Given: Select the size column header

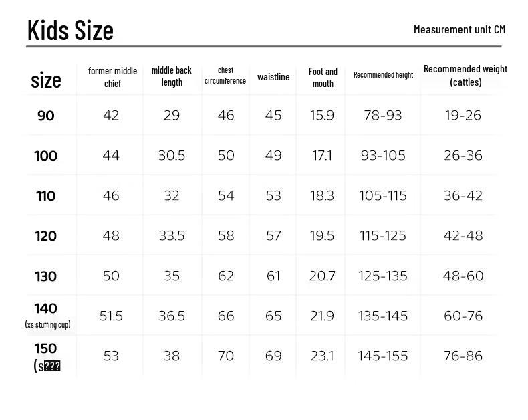Looking at the screenshot, I should pos(46,80).
